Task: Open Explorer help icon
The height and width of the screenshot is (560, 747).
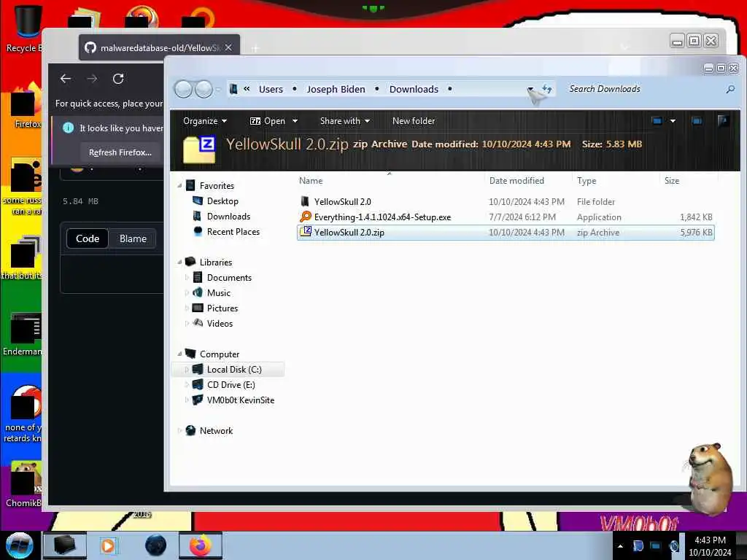Action: (723, 121)
